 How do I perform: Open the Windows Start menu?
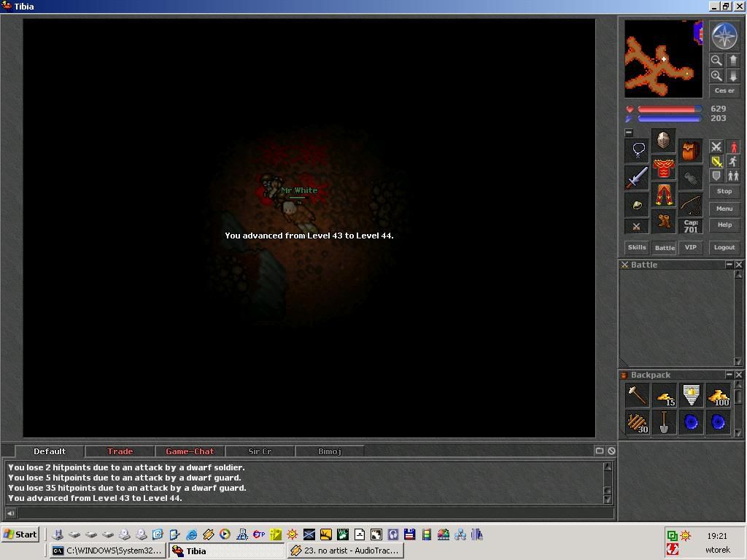(20, 534)
